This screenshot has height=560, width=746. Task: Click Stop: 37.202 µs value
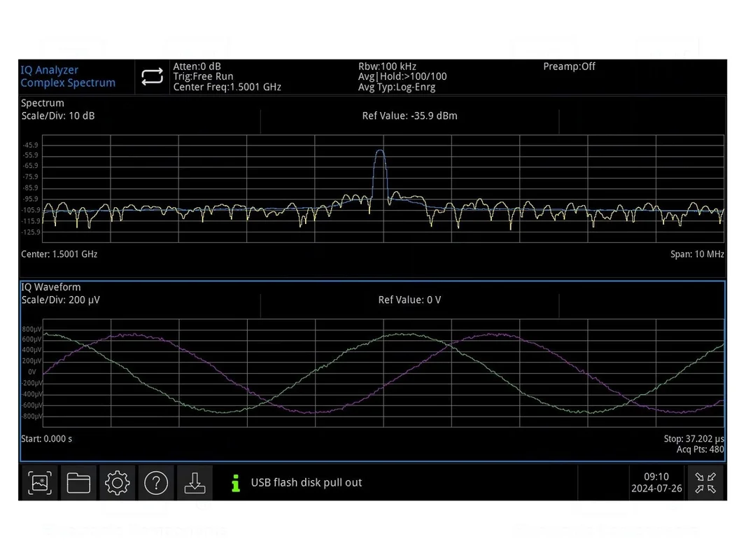(694, 439)
